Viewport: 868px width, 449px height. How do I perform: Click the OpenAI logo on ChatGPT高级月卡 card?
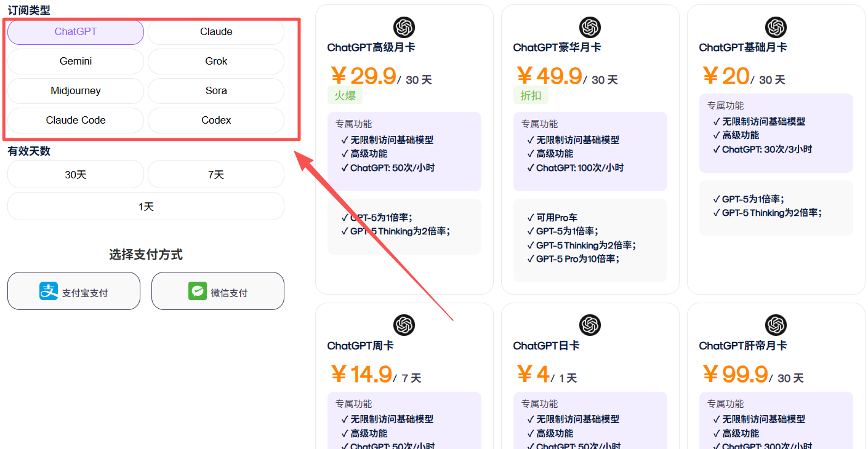click(x=404, y=28)
